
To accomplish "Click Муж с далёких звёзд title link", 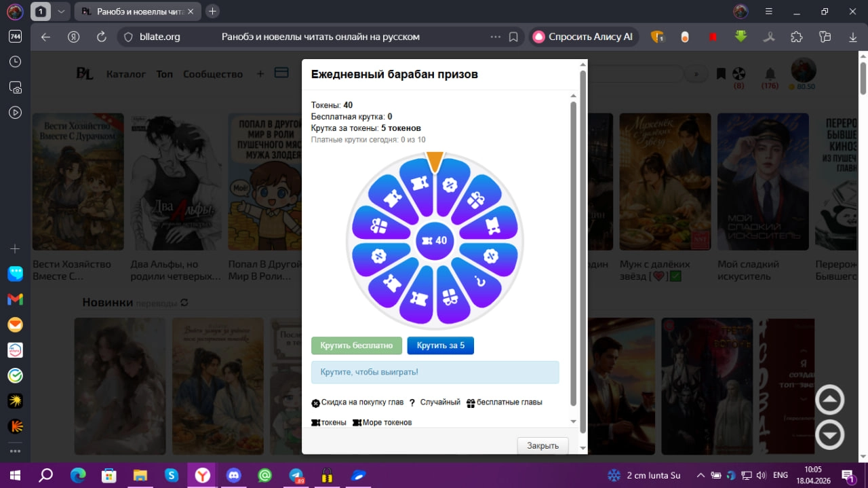I will coord(655,270).
